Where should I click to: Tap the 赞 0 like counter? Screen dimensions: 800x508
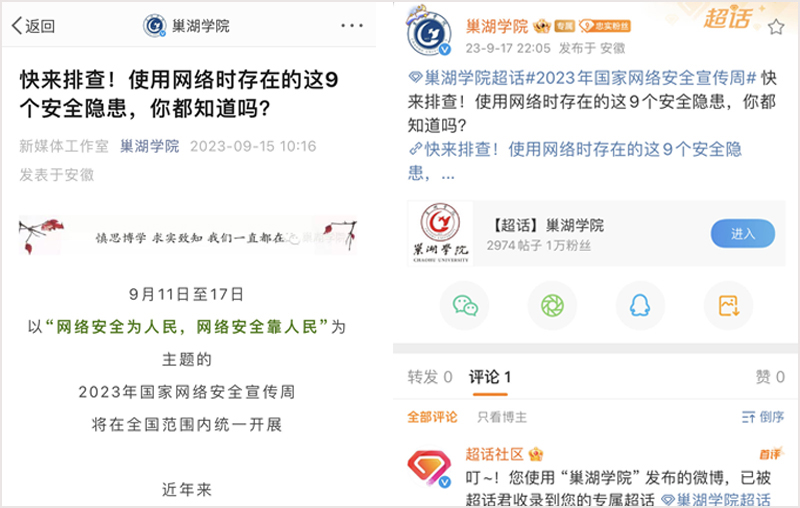pos(770,377)
